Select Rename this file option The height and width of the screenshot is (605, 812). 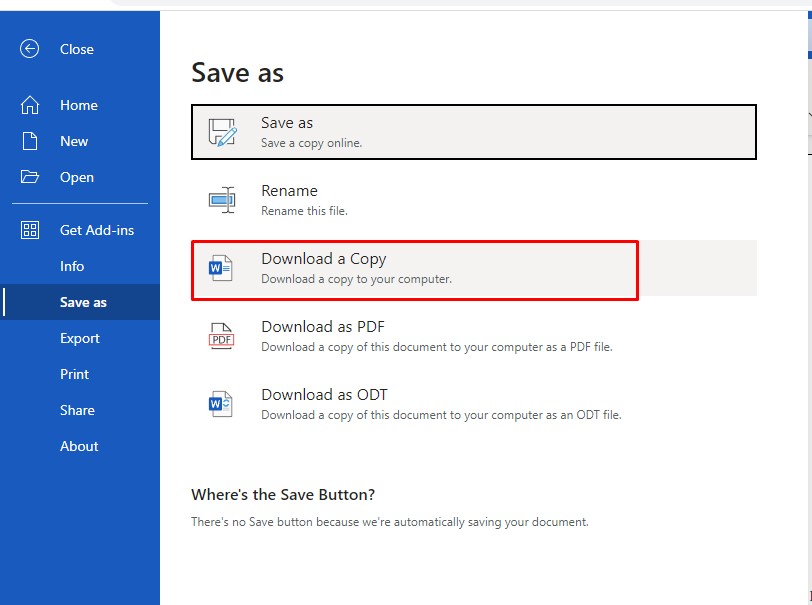pyautogui.click(x=304, y=200)
